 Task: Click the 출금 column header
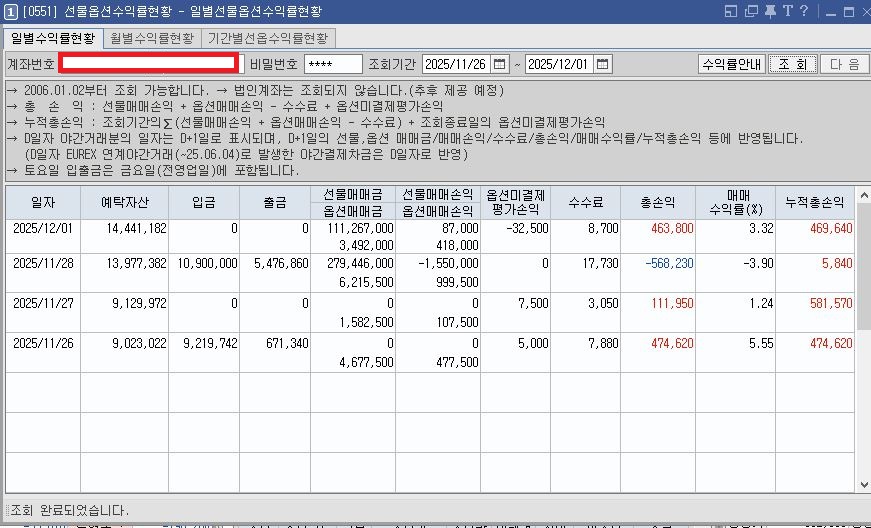click(275, 203)
